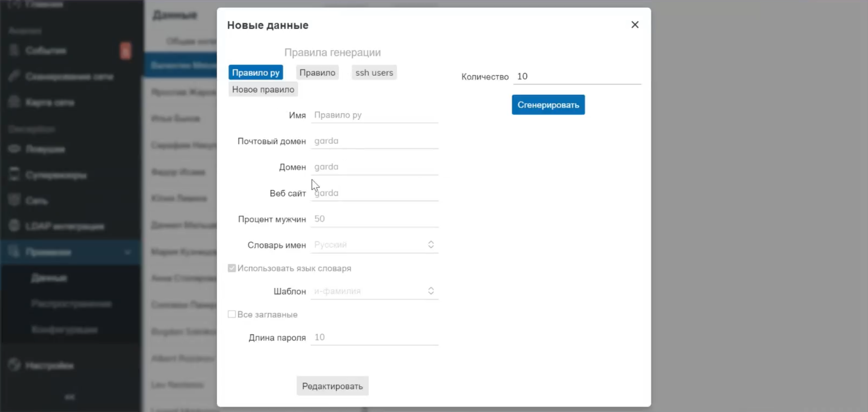Click the red events badge in sidebar

tap(125, 51)
